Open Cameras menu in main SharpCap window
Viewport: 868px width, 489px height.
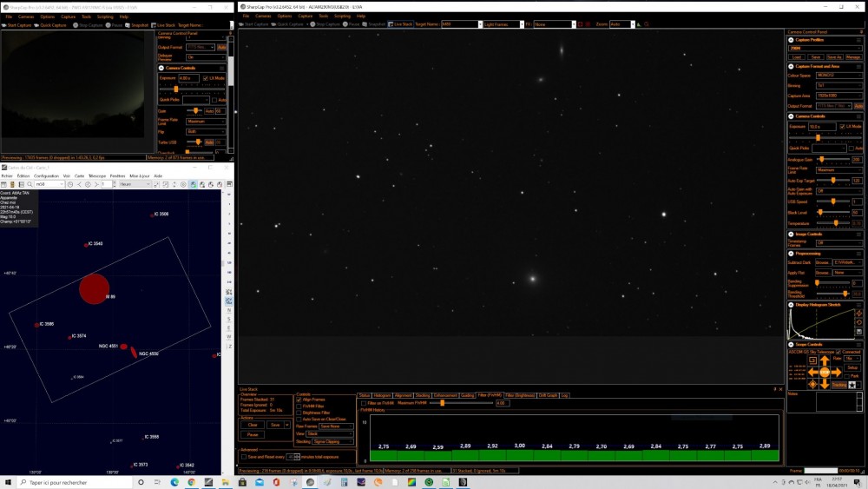[x=263, y=16]
